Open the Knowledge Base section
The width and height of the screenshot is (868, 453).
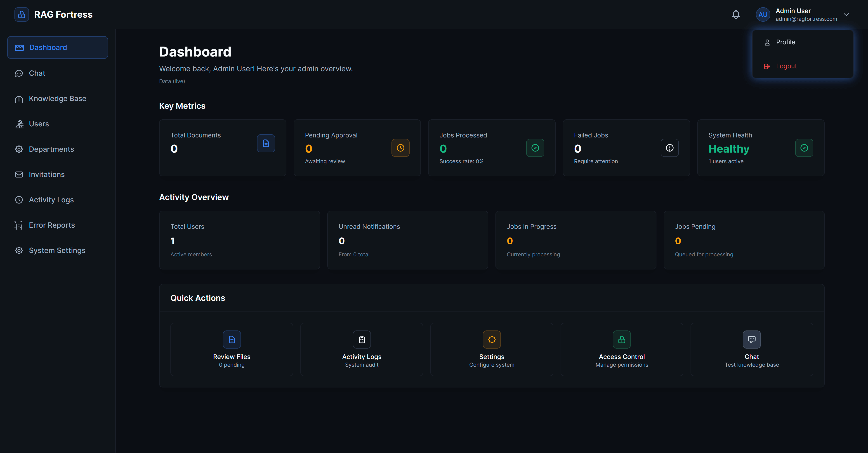coord(57,98)
